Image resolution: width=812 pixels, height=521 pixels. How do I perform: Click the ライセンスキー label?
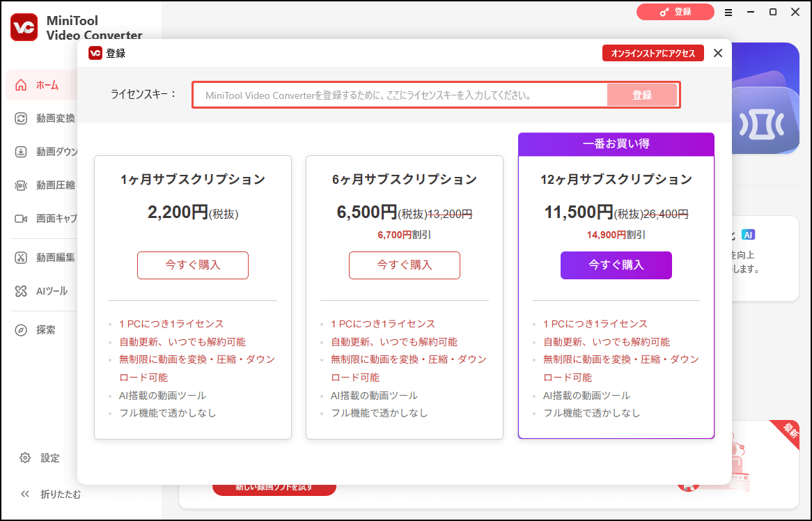coord(143,94)
